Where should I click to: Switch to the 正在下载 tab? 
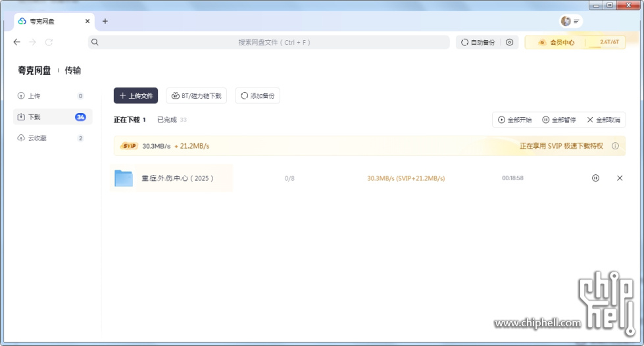(130, 120)
